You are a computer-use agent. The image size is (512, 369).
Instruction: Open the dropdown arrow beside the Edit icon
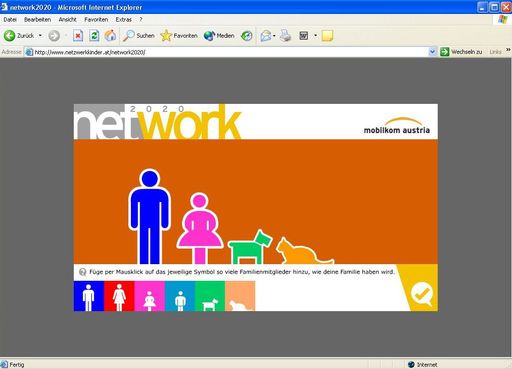(x=315, y=36)
